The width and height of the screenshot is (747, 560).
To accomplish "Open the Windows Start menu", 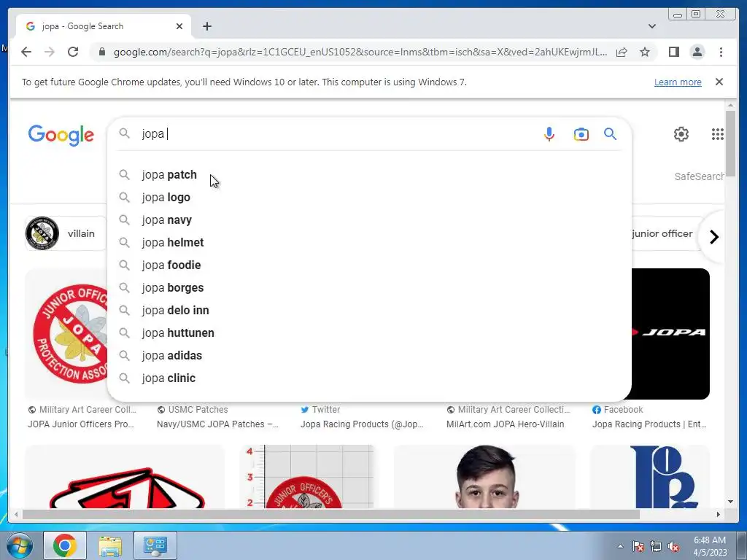I will click(x=20, y=545).
